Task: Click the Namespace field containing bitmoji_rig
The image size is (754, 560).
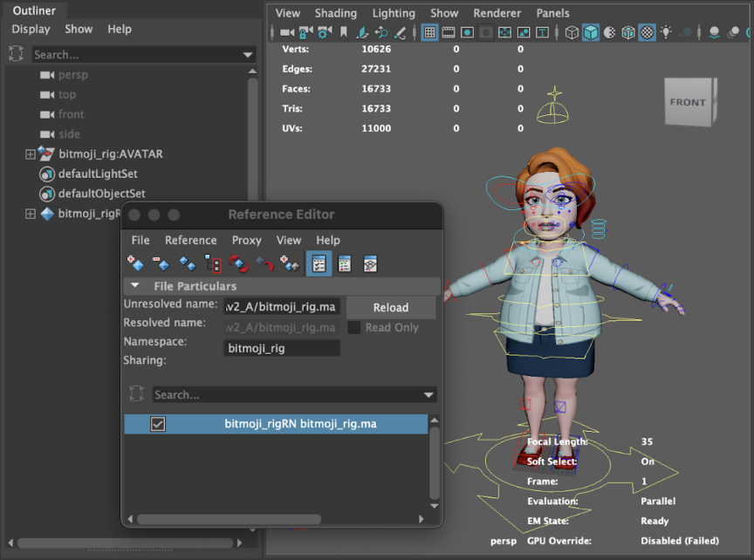Action: point(281,348)
